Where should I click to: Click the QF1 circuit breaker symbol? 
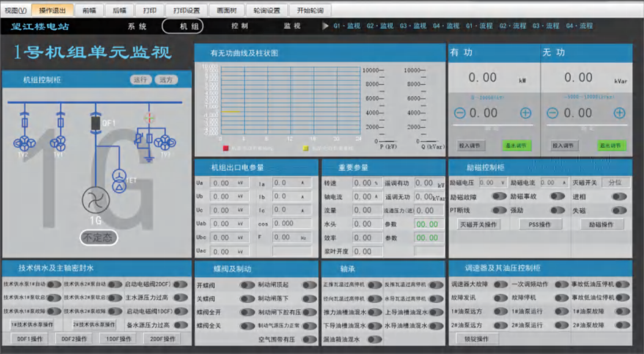tap(95, 122)
